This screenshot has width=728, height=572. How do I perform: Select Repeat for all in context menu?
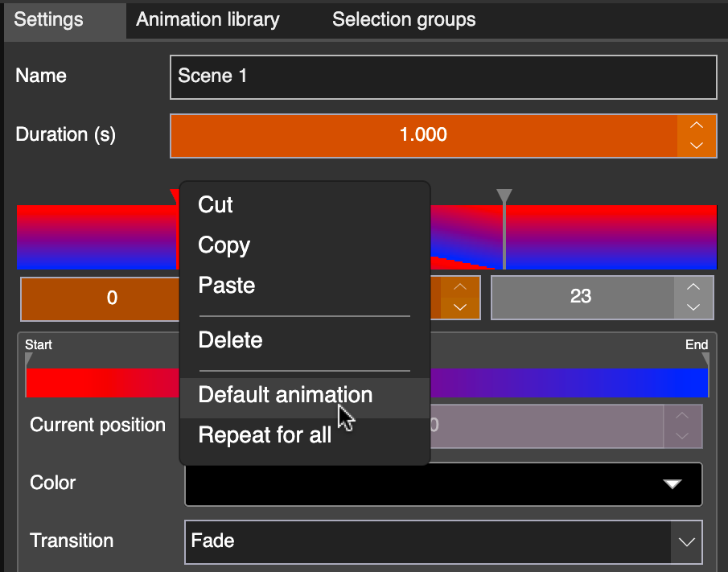click(x=305, y=435)
